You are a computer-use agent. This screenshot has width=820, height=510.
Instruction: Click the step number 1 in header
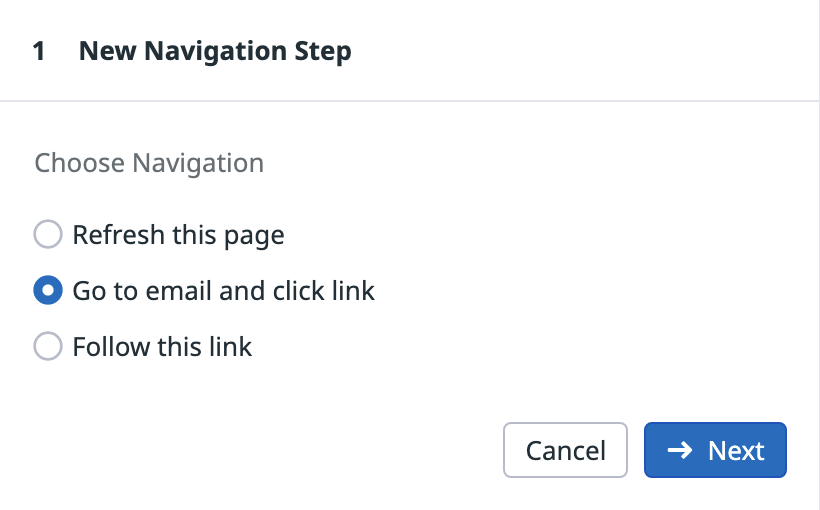point(39,51)
